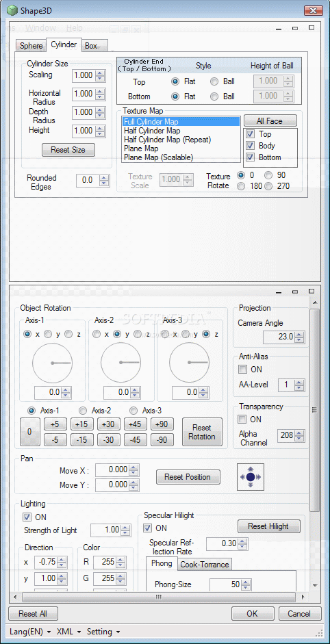330x644 pixels.
Task: Click the resize grip at bottom-right corner
Action: [x=318, y=632]
